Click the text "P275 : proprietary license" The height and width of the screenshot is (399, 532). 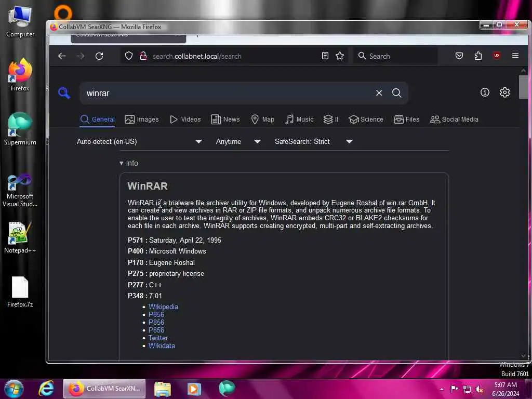click(166, 274)
